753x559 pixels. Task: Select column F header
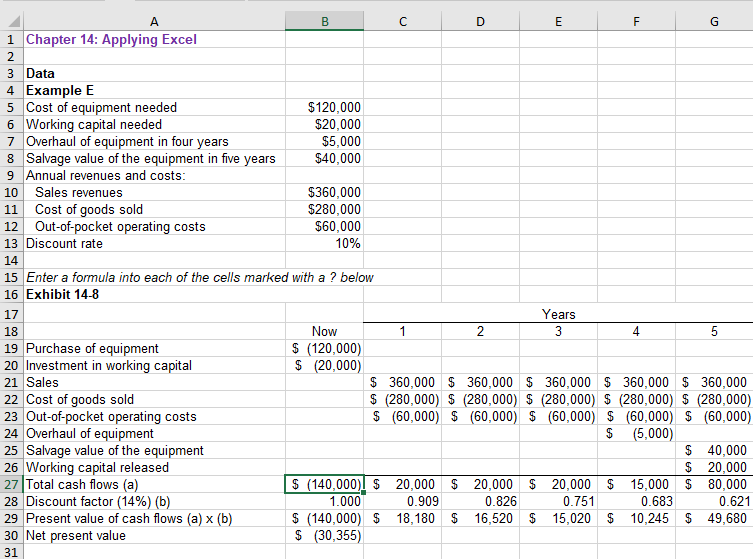tap(636, 22)
